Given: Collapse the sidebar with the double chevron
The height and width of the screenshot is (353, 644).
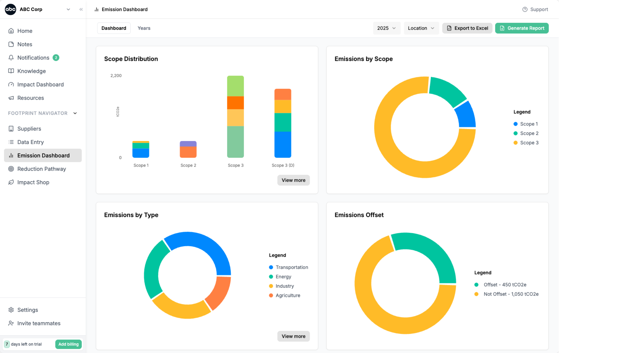Looking at the screenshot, I should pyautogui.click(x=81, y=9).
